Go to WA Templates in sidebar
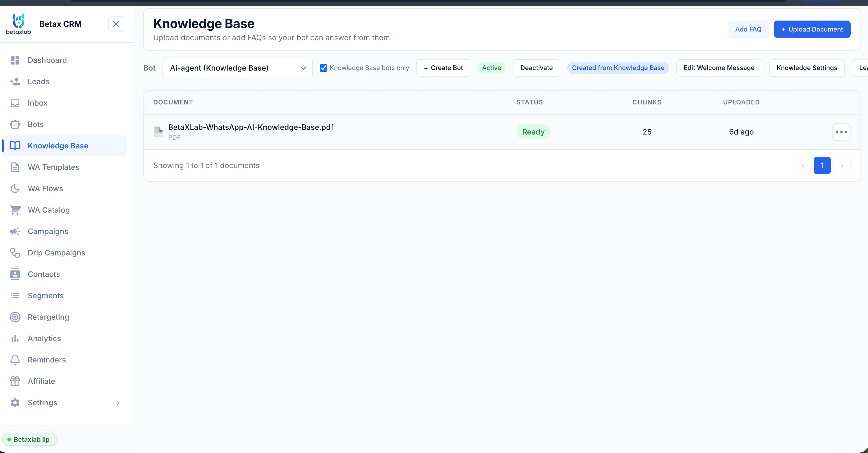The image size is (868, 453). click(x=64, y=167)
